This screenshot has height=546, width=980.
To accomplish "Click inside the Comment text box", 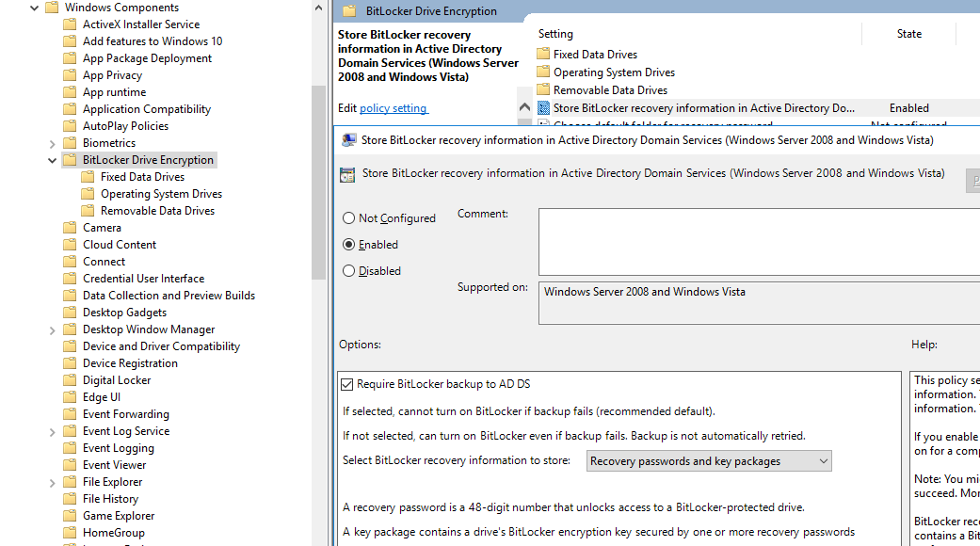I will tap(760, 242).
